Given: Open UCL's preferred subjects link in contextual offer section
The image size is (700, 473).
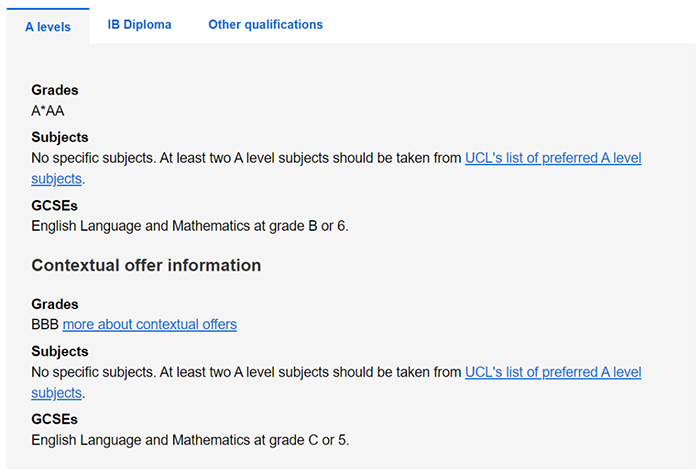Looking at the screenshot, I should (553, 373).
